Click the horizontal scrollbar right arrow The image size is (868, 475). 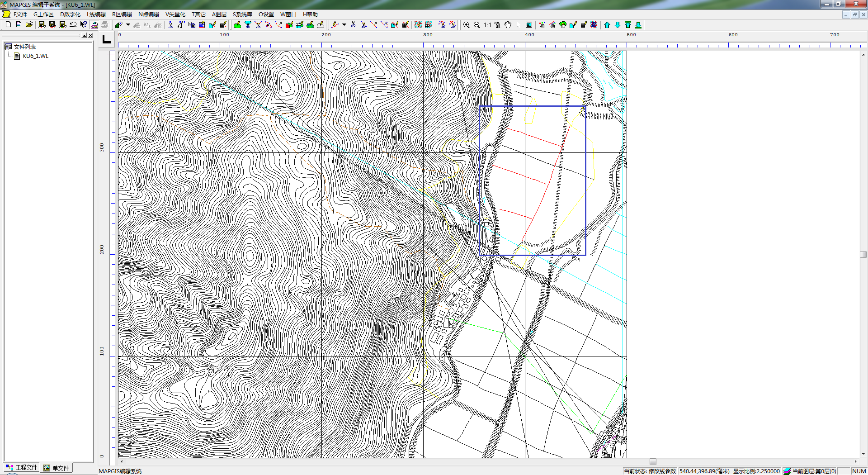pyautogui.click(x=855, y=461)
